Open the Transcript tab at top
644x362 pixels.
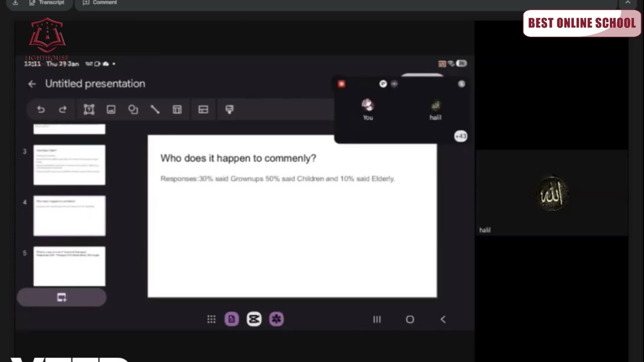46,3
